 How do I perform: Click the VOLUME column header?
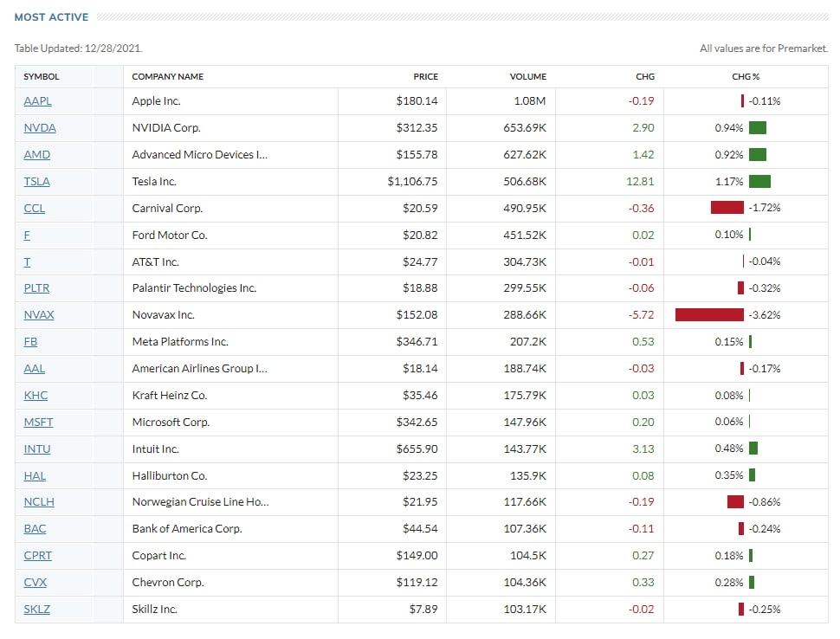pyautogui.click(x=527, y=76)
